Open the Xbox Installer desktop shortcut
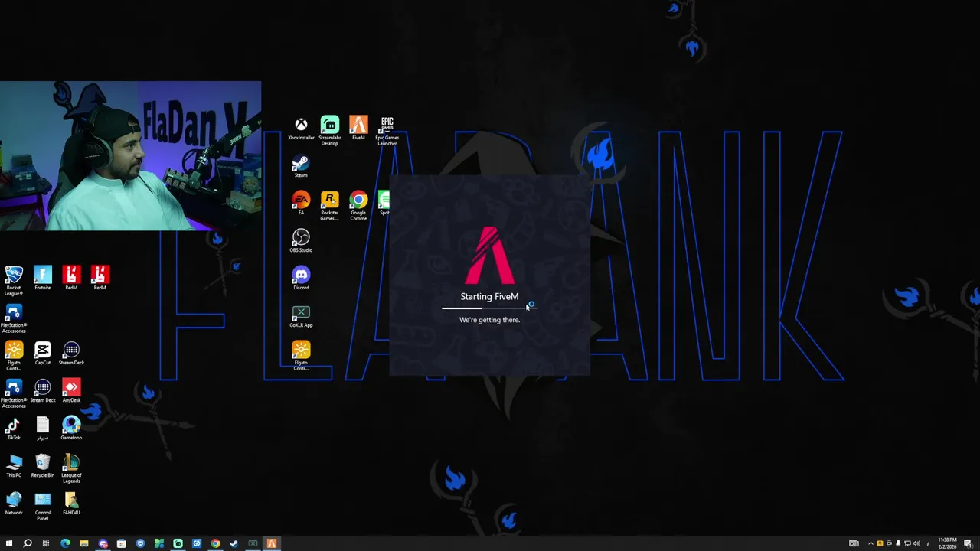 pyautogui.click(x=301, y=128)
